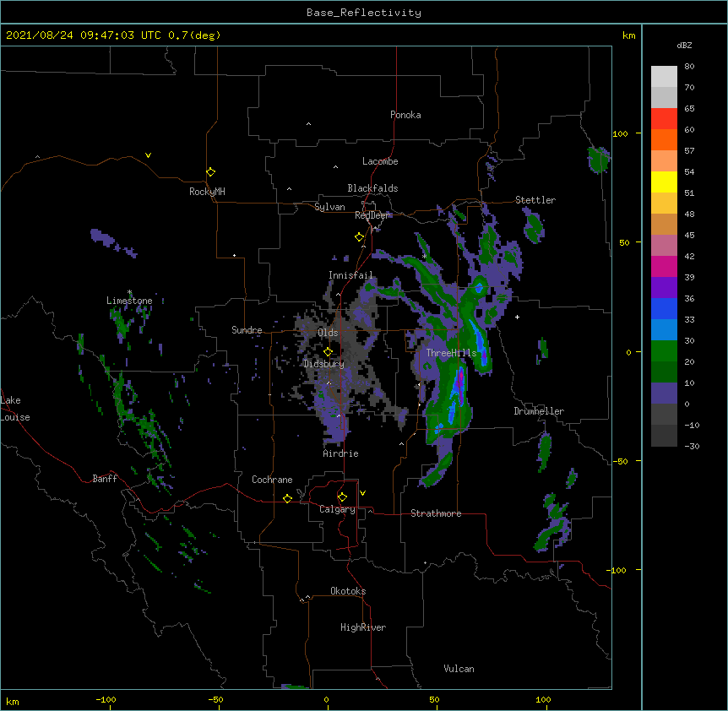
Task: Click the HighRiver city label
Action: tap(363, 627)
